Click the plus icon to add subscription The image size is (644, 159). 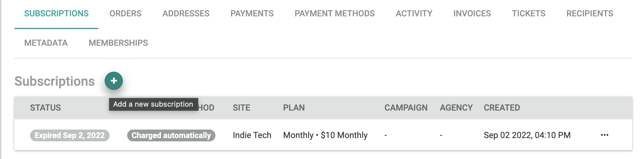(x=114, y=81)
